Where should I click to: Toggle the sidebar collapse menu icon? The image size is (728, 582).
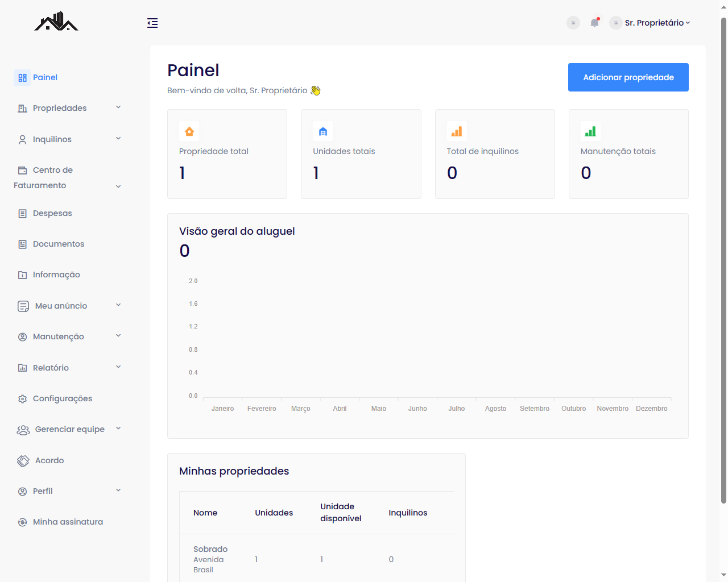click(x=152, y=23)
